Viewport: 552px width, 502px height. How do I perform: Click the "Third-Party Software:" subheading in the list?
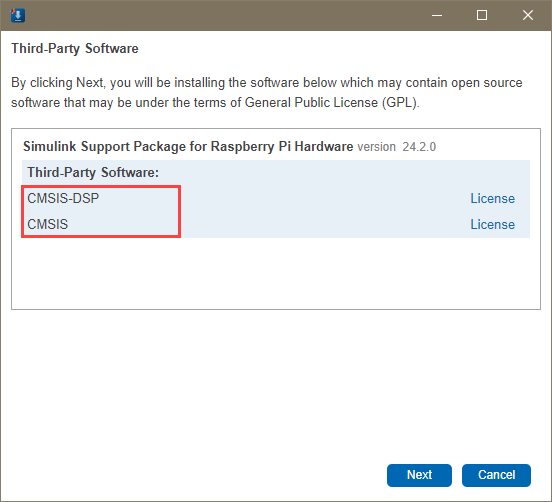(93, 172)
